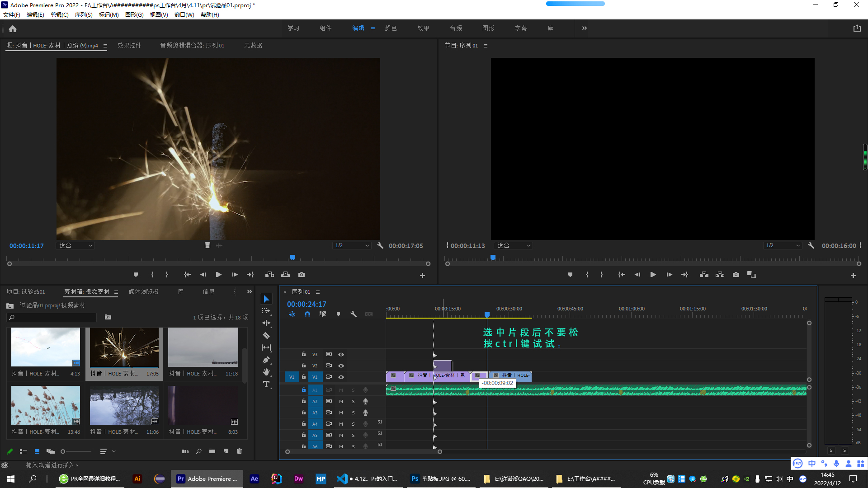
Task: Toggle V2 track output eye
Action: coord(341,366)
